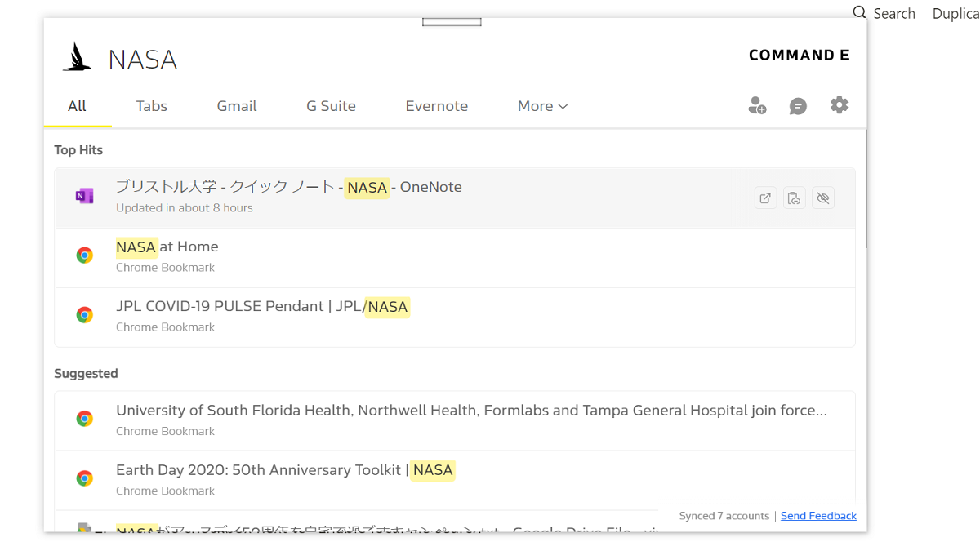Screen dimensions: 980x551
Task: Open the settings gear icon
Action: (839, 104)
